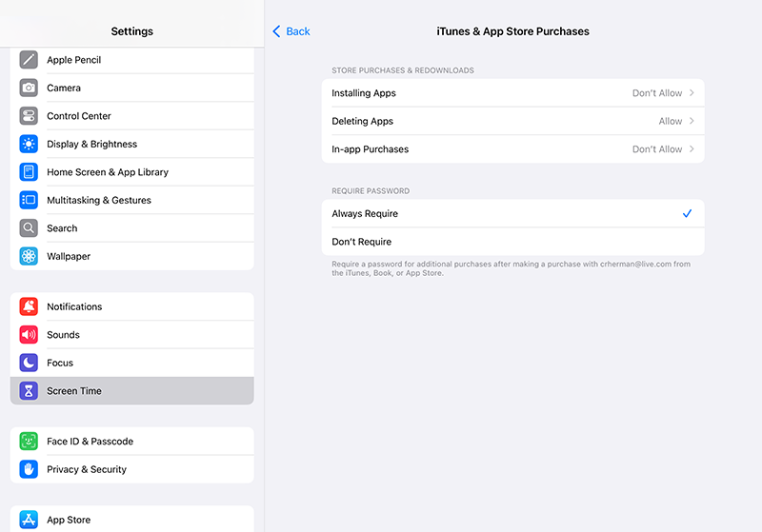Tap the Privacy & Security hand icon
The width and height of the screenshot is (762, 532).
tap(29, 469)
